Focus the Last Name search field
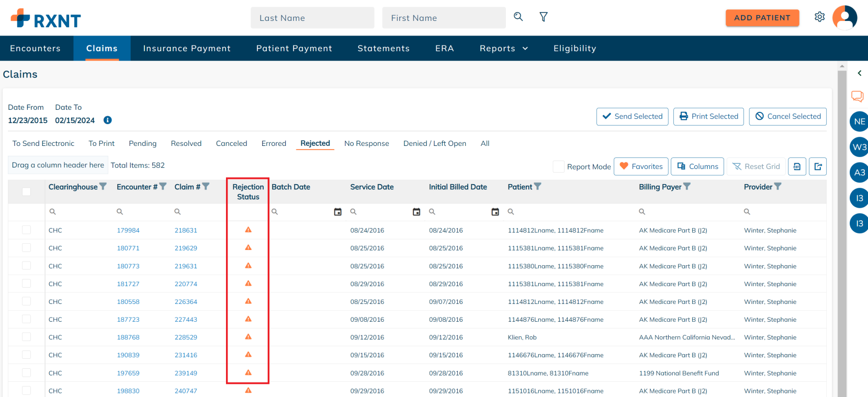868x397 pixels. (312, 18)
